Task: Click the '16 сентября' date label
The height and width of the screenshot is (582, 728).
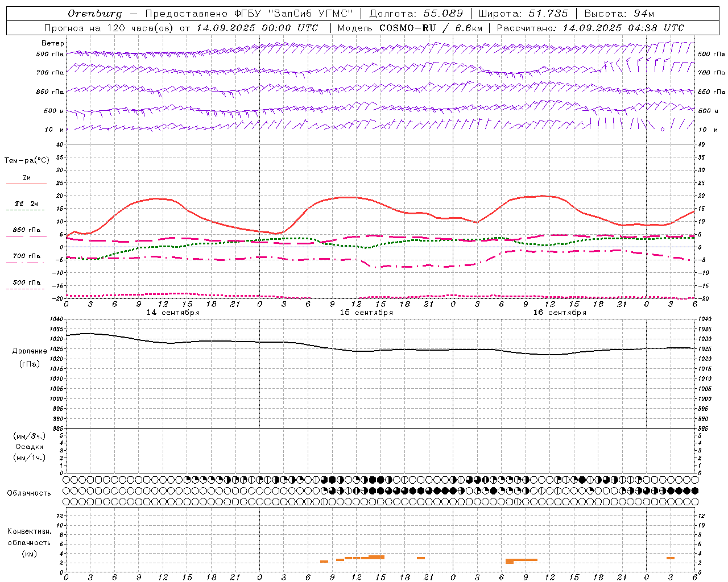Action: pyautogui.click(x=560, y=313)
